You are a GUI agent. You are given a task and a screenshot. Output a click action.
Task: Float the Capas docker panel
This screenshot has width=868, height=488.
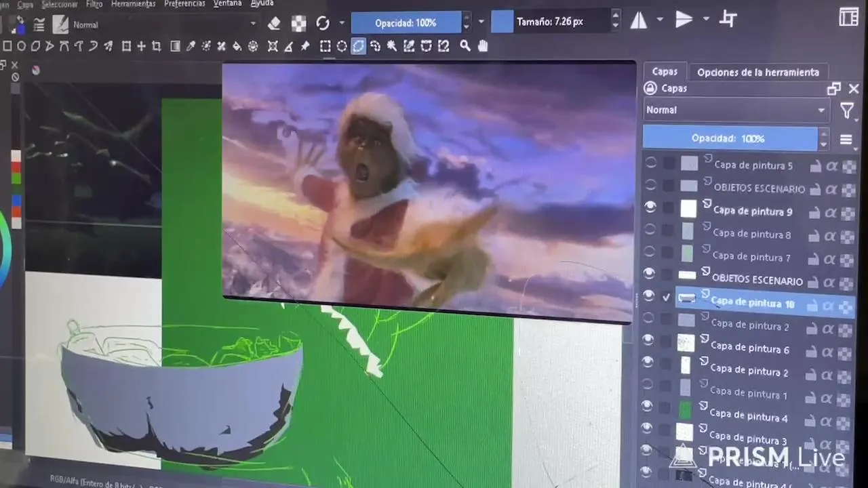pos(834,89)
